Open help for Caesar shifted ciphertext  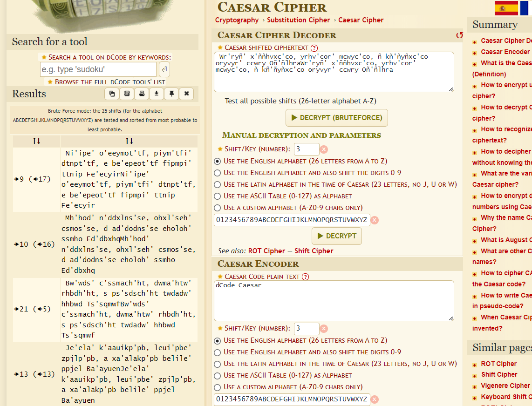click(314, 47)
